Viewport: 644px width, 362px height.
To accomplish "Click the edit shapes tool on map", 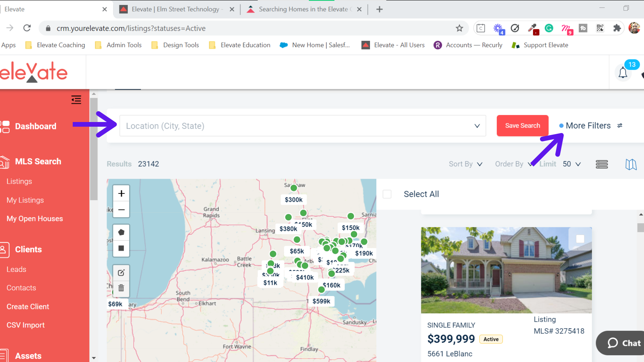I will tap(121, 273).
